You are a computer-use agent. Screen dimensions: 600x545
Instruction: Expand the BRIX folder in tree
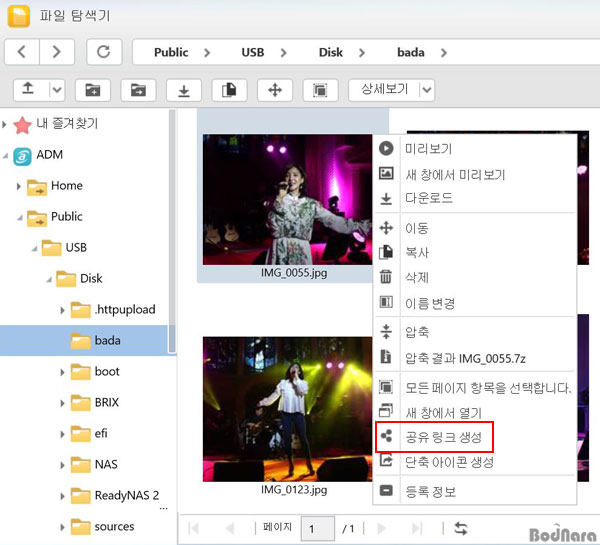click(x=62, y=403)
